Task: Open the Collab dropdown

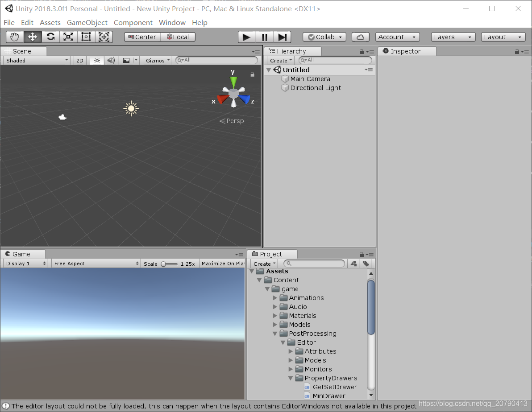Action: pyautogui.click(x=325, y=37)
